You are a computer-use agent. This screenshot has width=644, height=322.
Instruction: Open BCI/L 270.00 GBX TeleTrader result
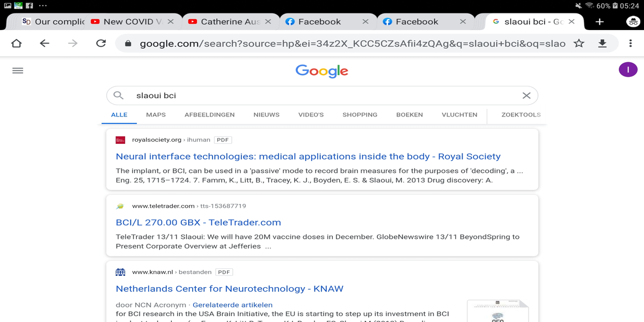(199, 222)
